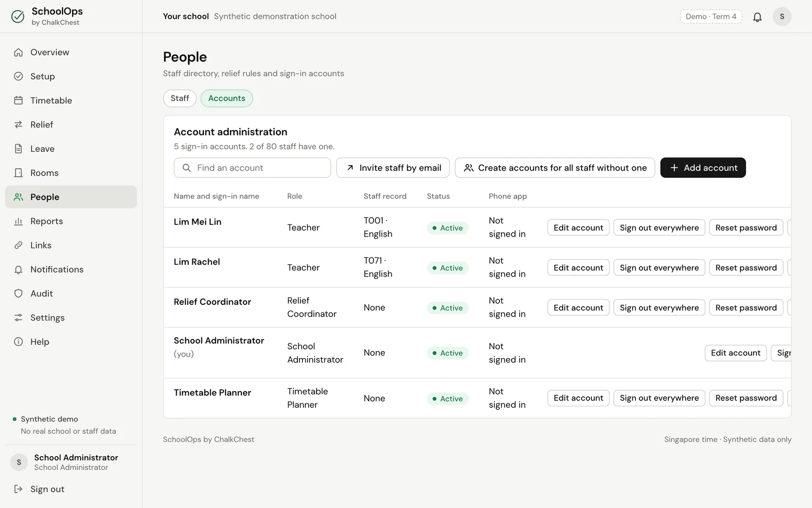Click the Notifications bell icon in the sidebar
The height and width of the screenshot is (508, 812).
point(19,269)
